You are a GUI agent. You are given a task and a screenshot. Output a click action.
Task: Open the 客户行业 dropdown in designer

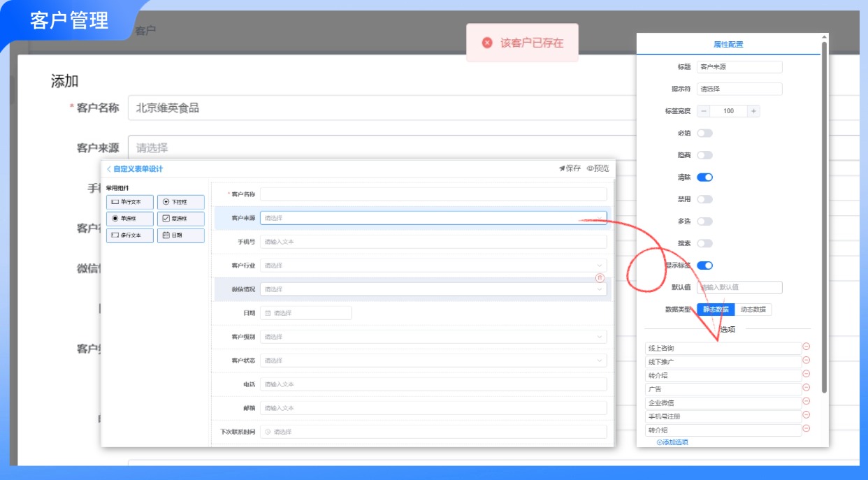[x=433, y=266]
